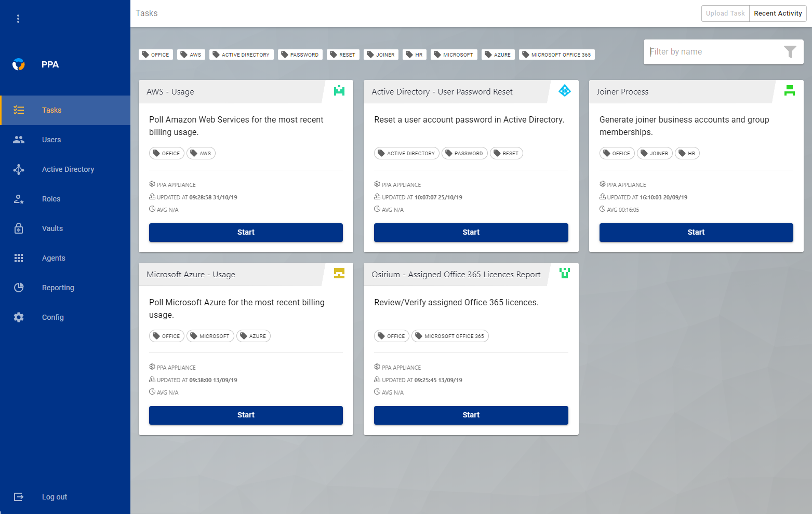This screenshot has height=514, width=812.
Task: Go to Users in sidebar
Action: coord(65,140)
